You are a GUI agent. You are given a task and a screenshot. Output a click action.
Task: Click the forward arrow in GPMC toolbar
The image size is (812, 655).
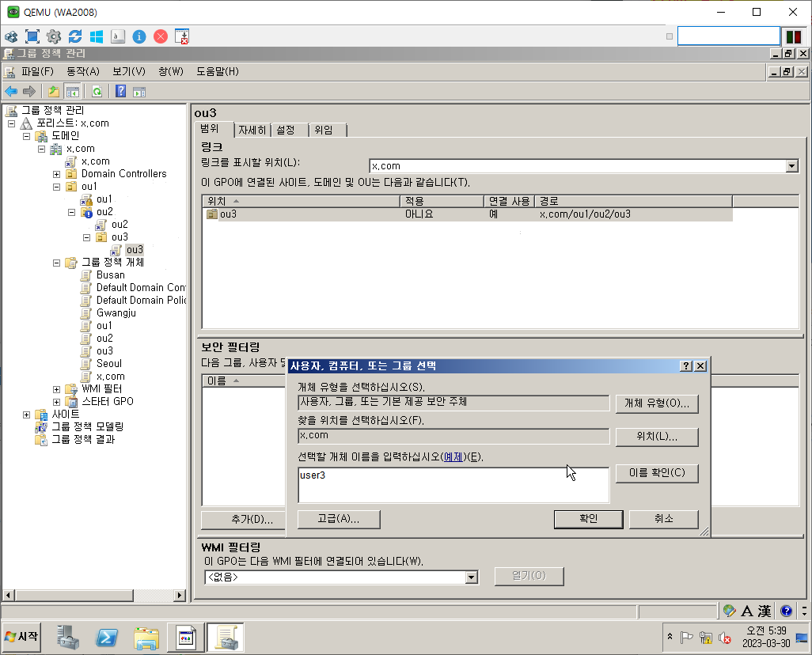click(x=29, y=92)
